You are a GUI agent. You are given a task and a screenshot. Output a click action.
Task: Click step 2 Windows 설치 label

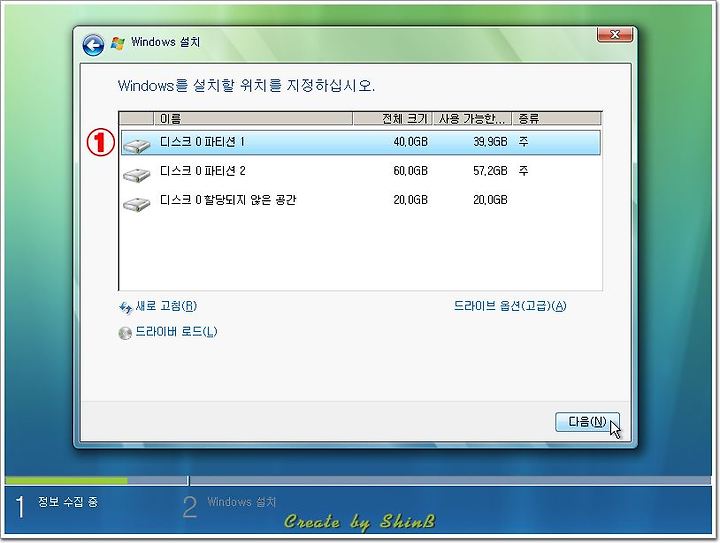tap(242, 502)
